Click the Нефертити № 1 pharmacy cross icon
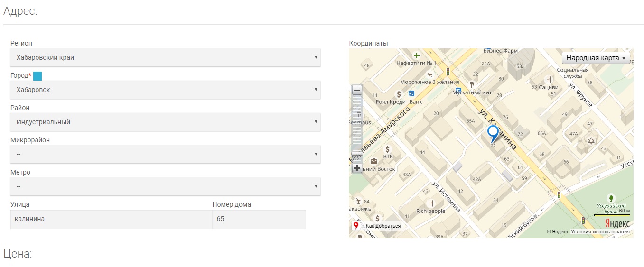The image size is (644, 267). tap(416, 55)
